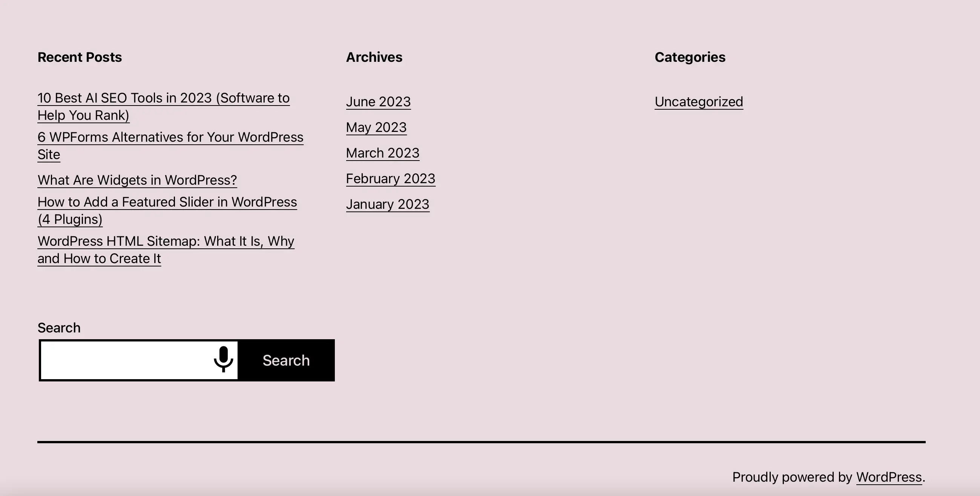Select the February 2023 archive
Image resolution: width=980 pixels, height=496 pixels.
coord(390,178)
